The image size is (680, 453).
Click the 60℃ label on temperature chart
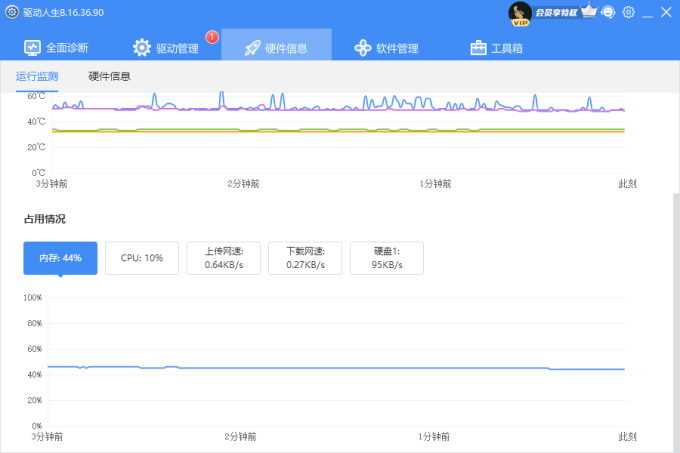[x=36, y=96]
